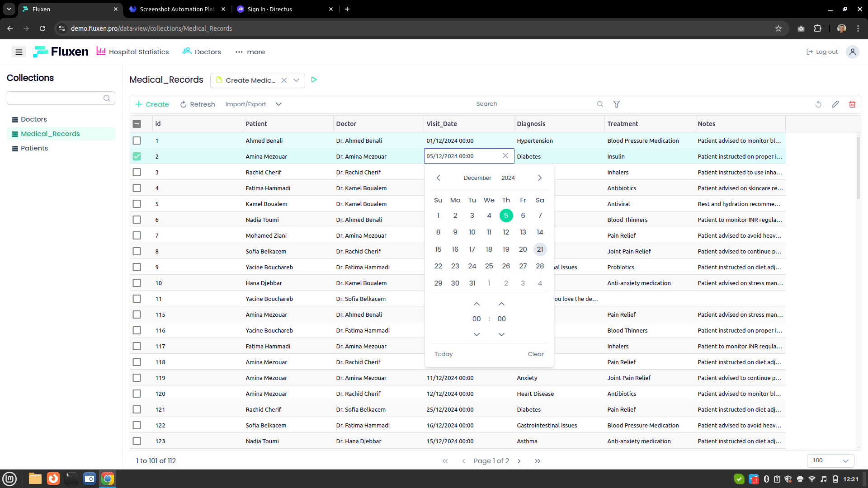Click the user profile avatar icon
The height and width of the screenshot is (488, 868).
click(x=852, y=52)
